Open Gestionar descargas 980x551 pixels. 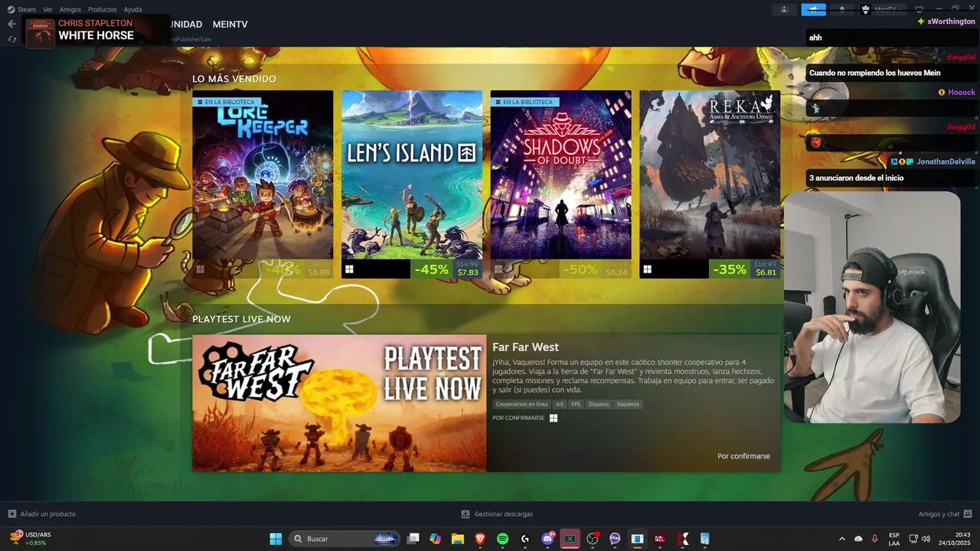pyautogui.click(x=497, y=514)
